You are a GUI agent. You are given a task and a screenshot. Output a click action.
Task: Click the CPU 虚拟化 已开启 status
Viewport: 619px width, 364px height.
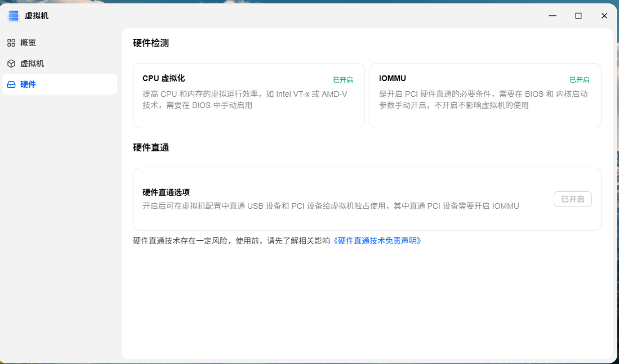(342, 80)
